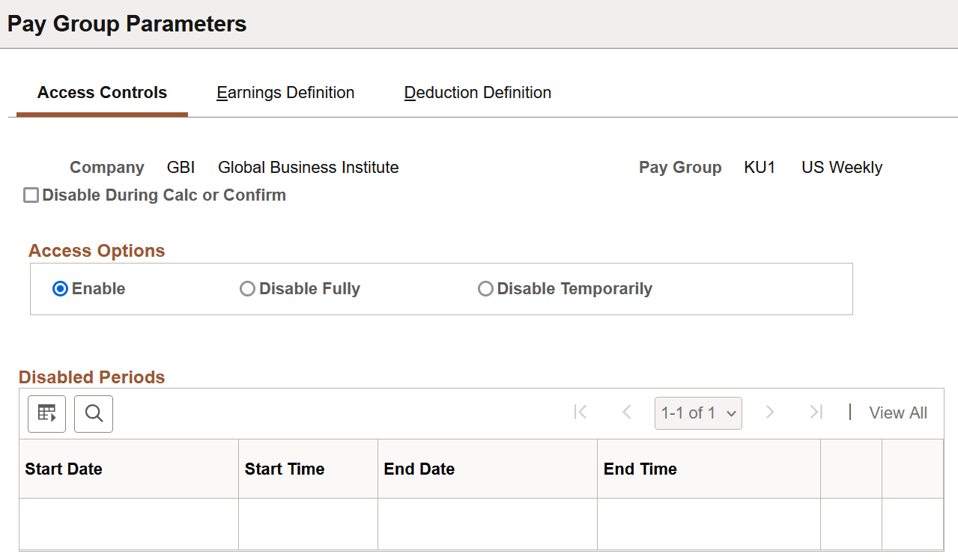
Task: Click the Find magnifier icon in the grid toolbar
Action: click(x=93, y=413)
